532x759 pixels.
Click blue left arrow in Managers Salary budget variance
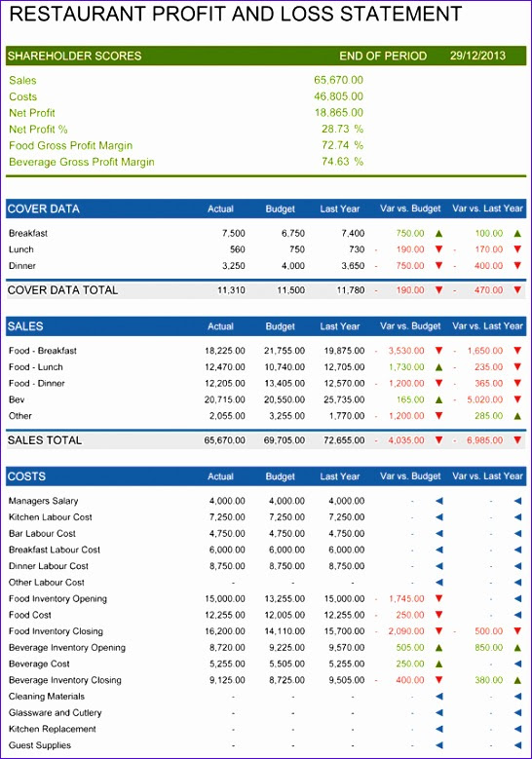coord(439,501)
